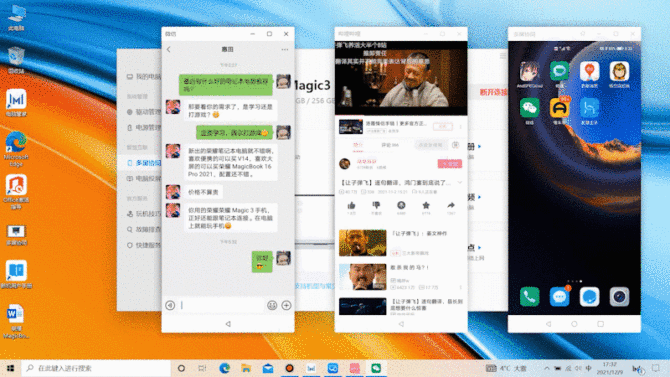Click the Windows Start button
Viewport: 670px width, 377px height.
point(10,368)
